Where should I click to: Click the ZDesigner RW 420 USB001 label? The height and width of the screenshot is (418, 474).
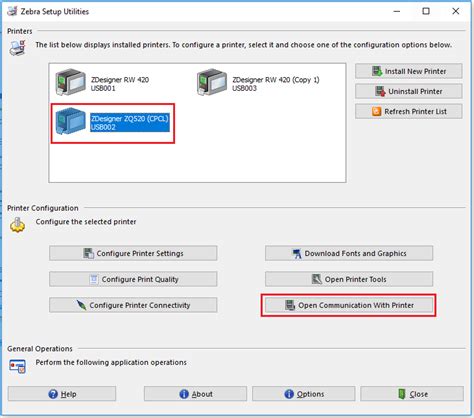[x=120, y=84]
